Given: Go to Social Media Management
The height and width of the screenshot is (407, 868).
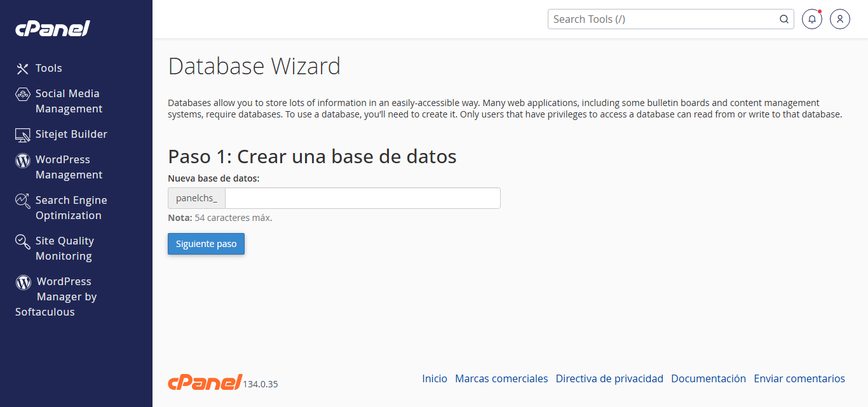Looking at the screenshot, I should [69, 101].
